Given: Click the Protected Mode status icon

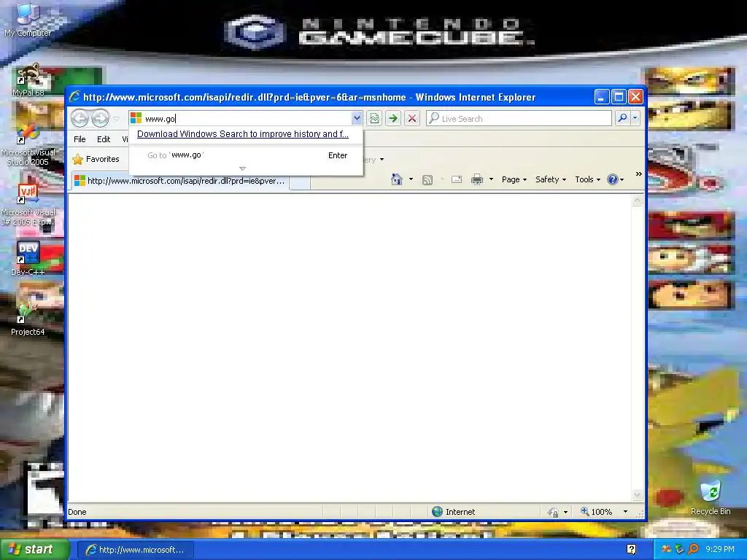Looking at the screenshot, I should (553, 513).
